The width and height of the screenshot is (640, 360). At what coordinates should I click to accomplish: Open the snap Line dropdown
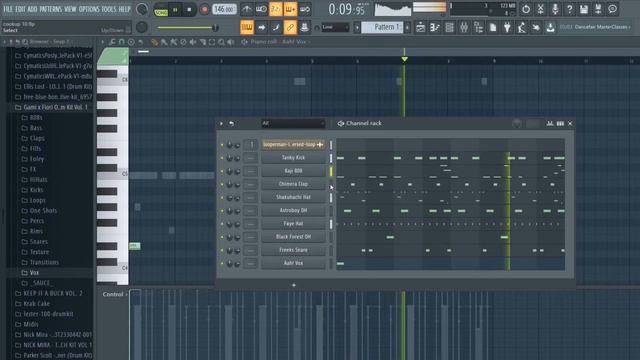335,27
